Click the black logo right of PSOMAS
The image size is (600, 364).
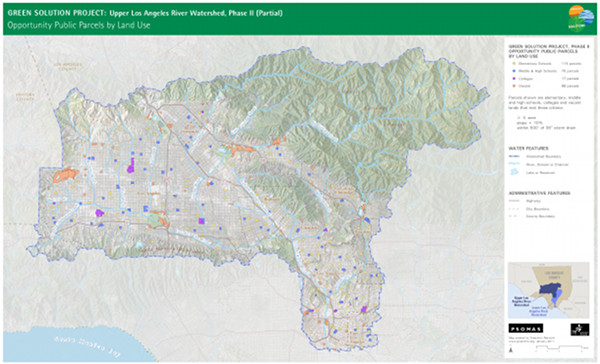pyautogui.click(x=580, y=329)
